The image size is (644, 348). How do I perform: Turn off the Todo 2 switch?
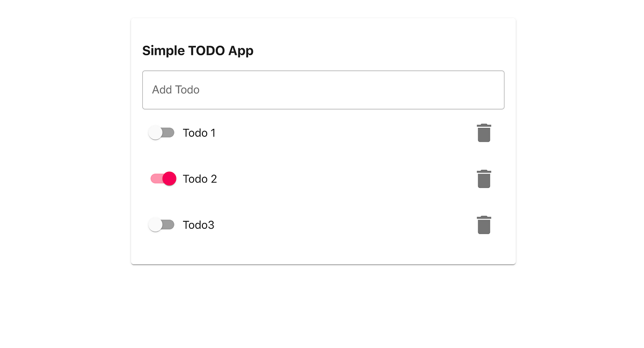point(163,179)
